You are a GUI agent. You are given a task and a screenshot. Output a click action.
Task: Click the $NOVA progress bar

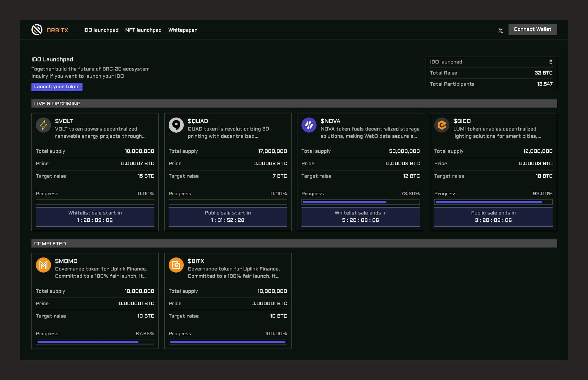coord(360,202)
